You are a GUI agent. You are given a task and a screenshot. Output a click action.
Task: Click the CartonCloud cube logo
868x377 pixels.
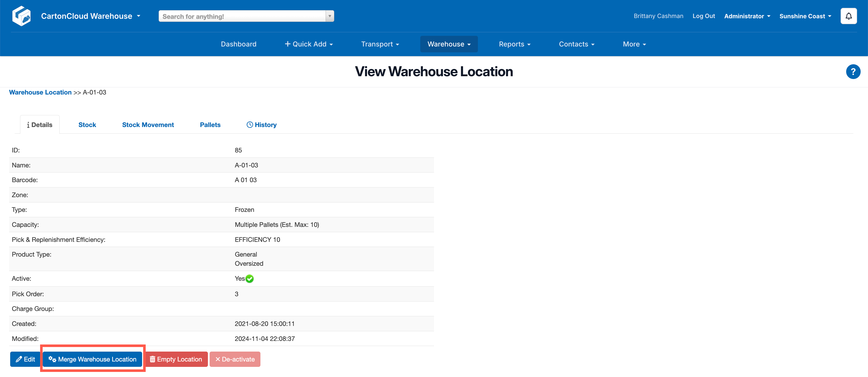[x=22, y=16]
